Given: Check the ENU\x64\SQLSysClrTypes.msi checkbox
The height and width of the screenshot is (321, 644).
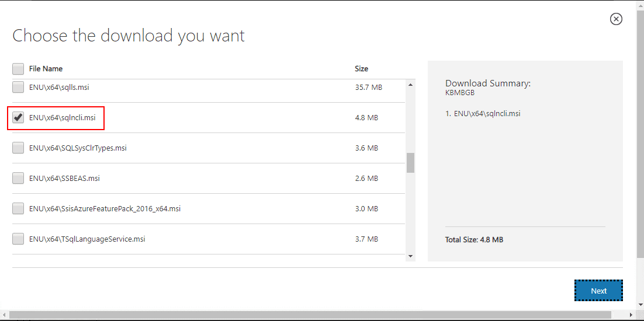Looking at the screenshot, I should [18, 148].
